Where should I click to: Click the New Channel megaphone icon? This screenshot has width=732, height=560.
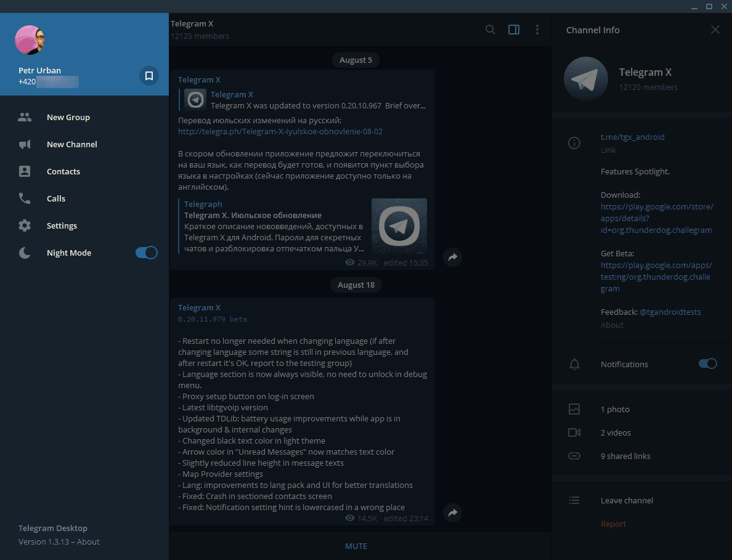pos(24,144)
